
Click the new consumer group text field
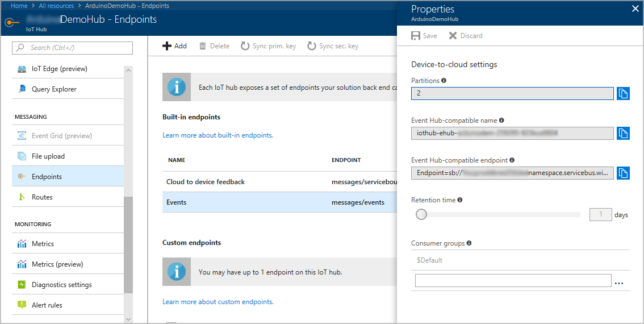513,281
